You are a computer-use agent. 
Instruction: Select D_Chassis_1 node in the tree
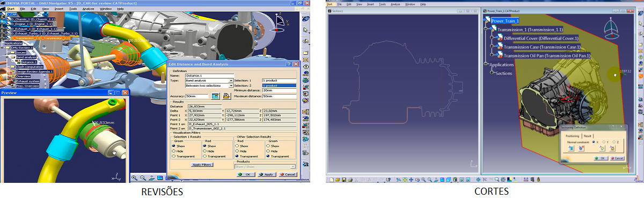click(x=33, y=19)
